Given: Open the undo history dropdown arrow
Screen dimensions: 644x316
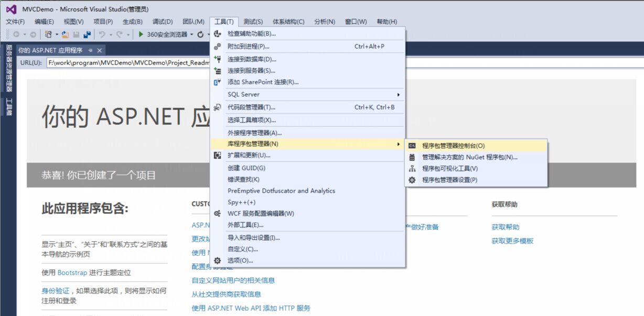Looking at the screenshot, I should 110,35.
